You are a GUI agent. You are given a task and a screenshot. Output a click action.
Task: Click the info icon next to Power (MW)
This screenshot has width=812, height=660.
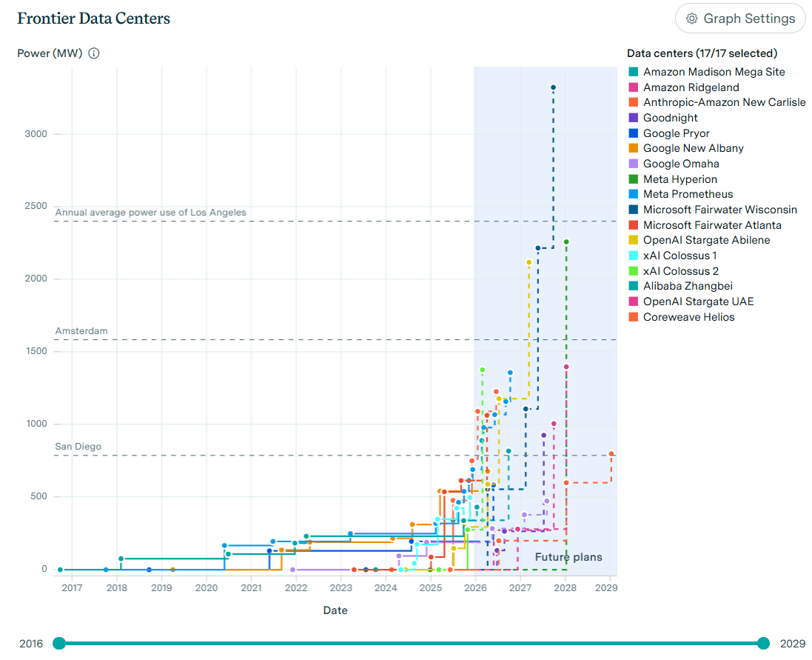(94, 53)
